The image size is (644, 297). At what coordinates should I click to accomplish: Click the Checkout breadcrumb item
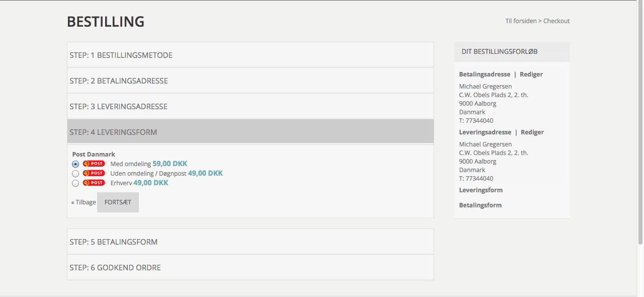point(556,21)
